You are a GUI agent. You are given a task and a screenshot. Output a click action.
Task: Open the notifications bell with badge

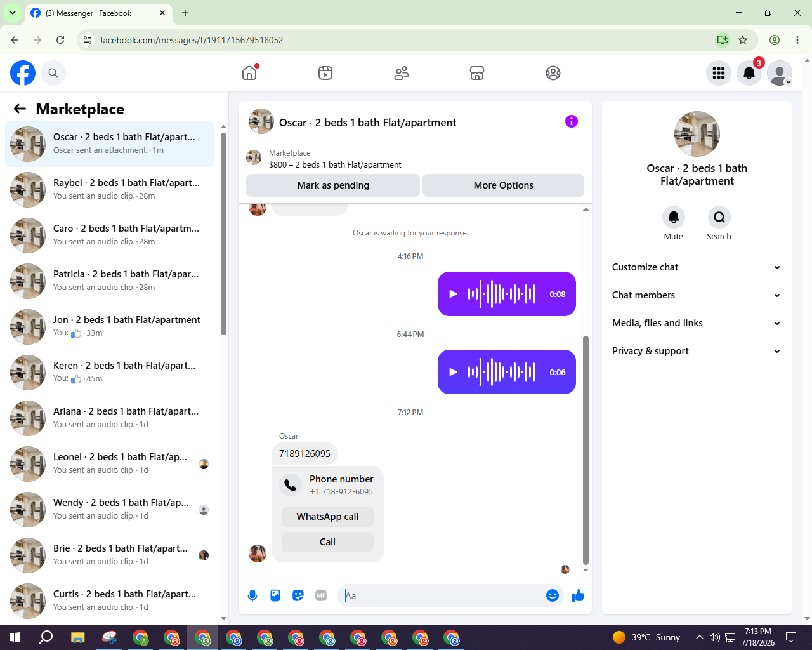[749, 73]
